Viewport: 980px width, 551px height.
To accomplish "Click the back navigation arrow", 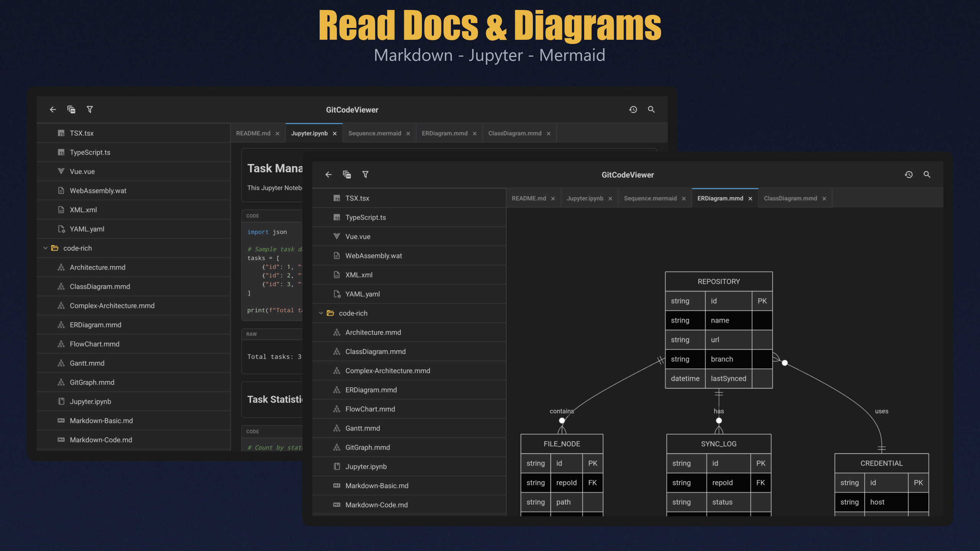I will pyautogui.click(x=328, y=174).
